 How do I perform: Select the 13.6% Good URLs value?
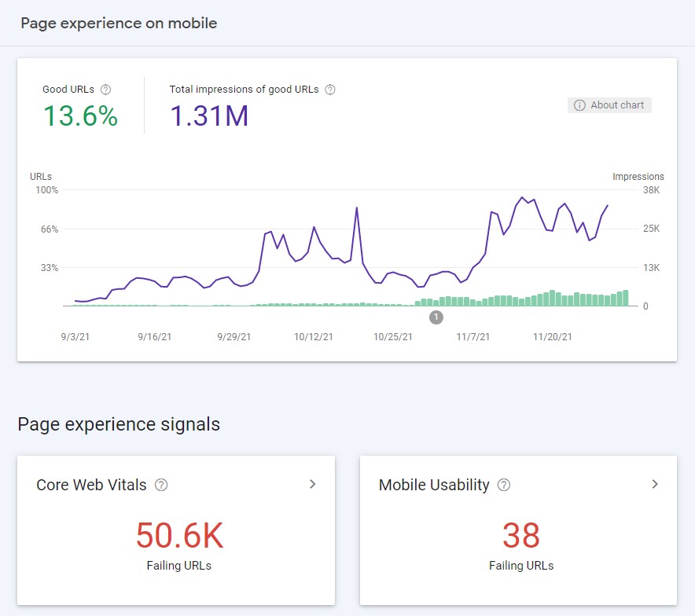tap(80, 116)
